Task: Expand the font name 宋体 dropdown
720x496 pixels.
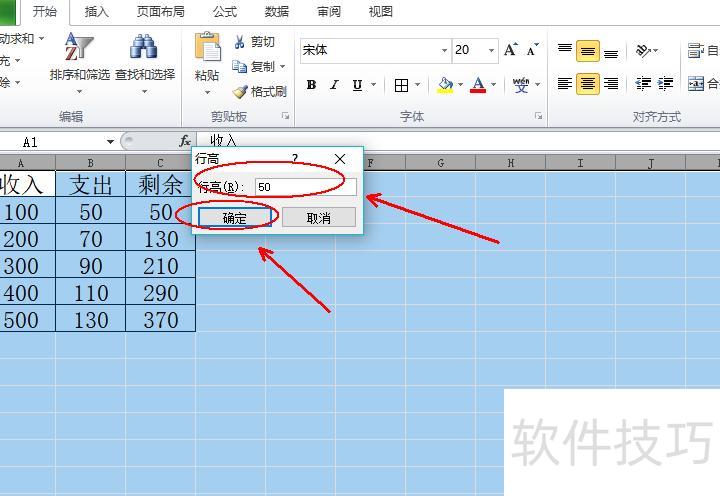Action: pyautogui.click(x=444, y=50)
